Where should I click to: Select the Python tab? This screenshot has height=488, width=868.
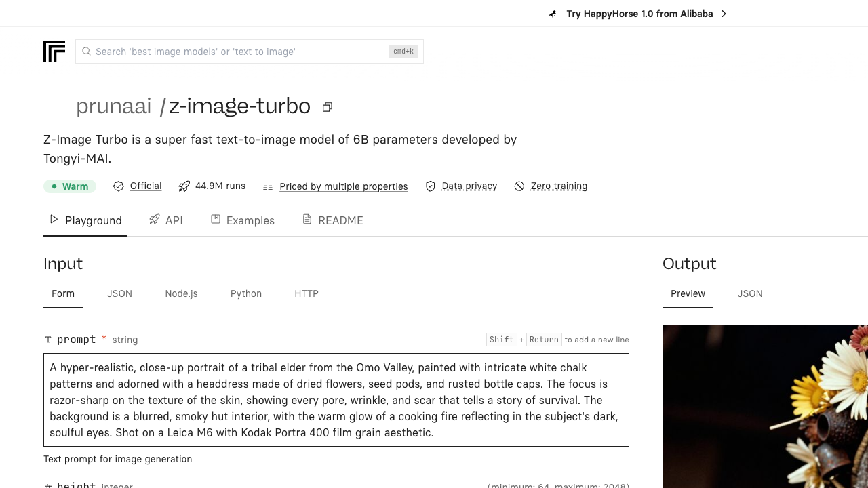click(x=246, y=293)
